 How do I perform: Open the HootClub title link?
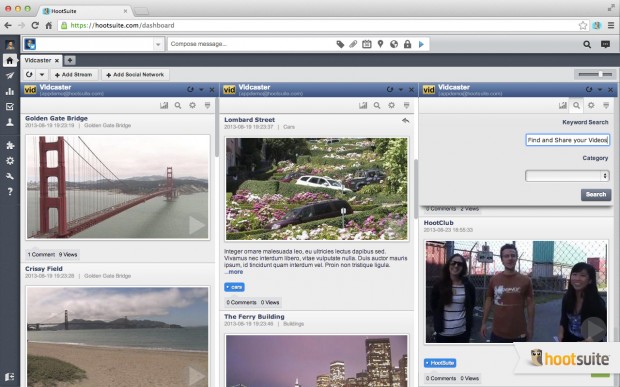[x=439, y=223]
